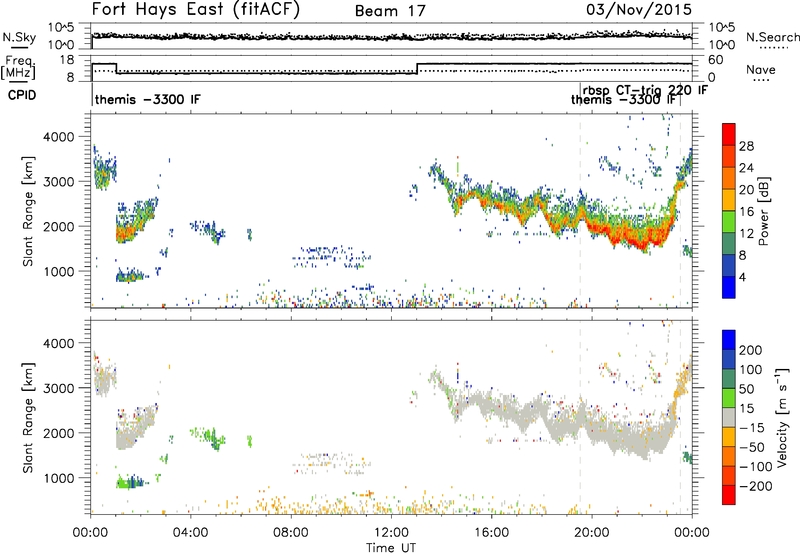
Task: Click 'themis -3300 IF' label at start
Action: coord(147,99)
